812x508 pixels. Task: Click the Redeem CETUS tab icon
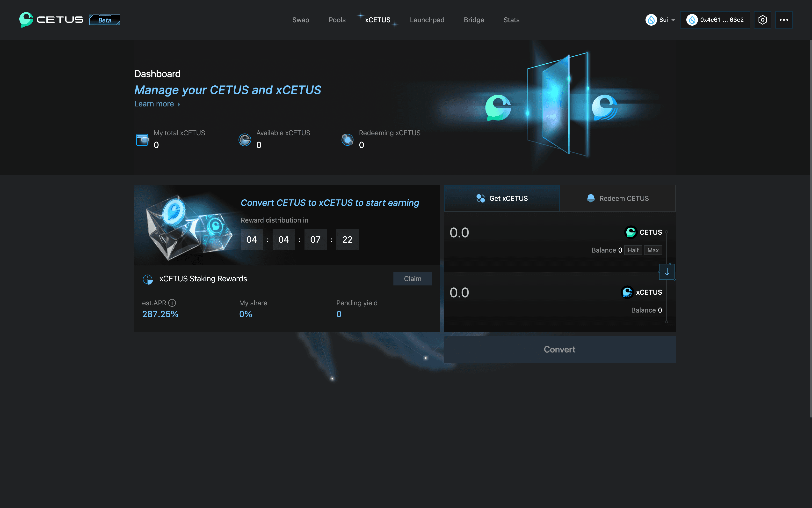pos(591,198)
